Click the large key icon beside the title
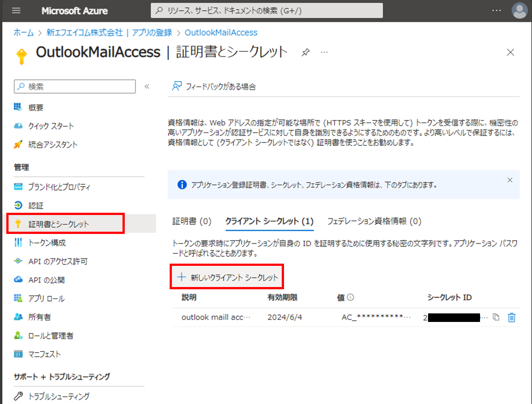 point(21,56)
